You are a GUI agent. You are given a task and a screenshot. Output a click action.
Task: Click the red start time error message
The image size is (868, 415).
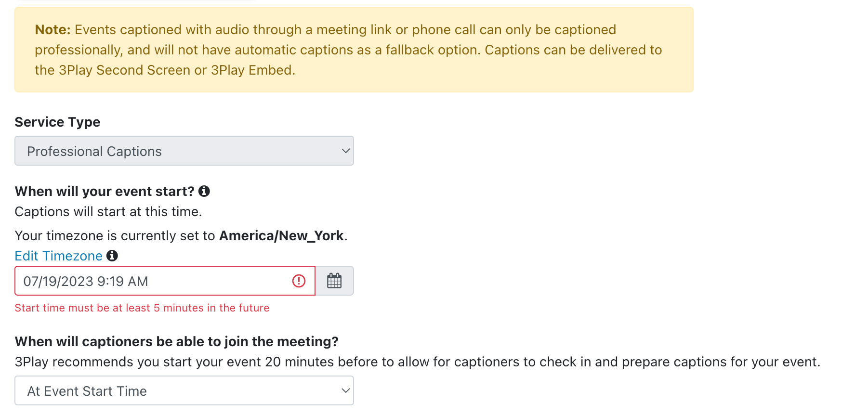point(142,308)
